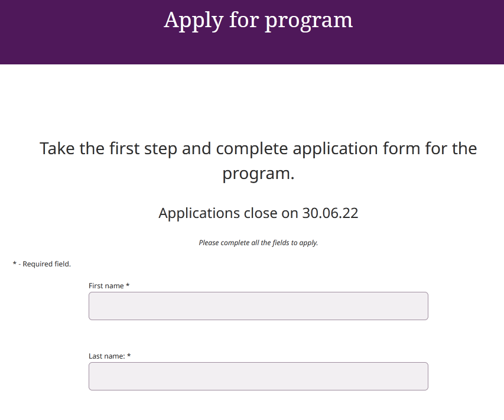Click the asterisk beside the Last name label
The height and width of the screenshot is (420, 504).
click(129, 356)
